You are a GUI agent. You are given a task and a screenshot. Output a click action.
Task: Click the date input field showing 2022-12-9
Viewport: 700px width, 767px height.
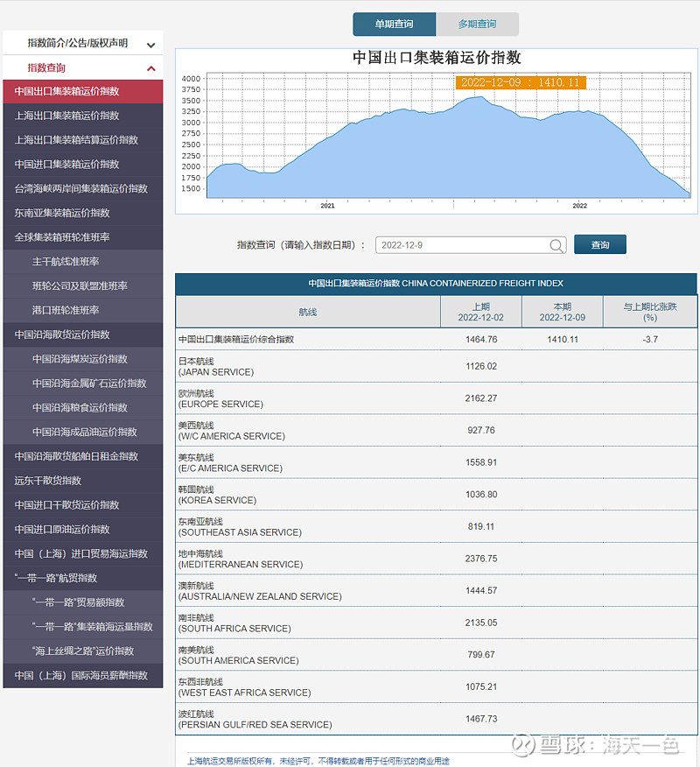[x=464, y=245]
